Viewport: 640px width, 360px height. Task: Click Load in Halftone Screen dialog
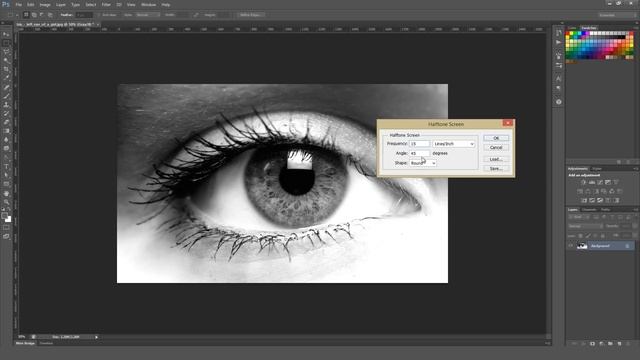coord(496,159)
